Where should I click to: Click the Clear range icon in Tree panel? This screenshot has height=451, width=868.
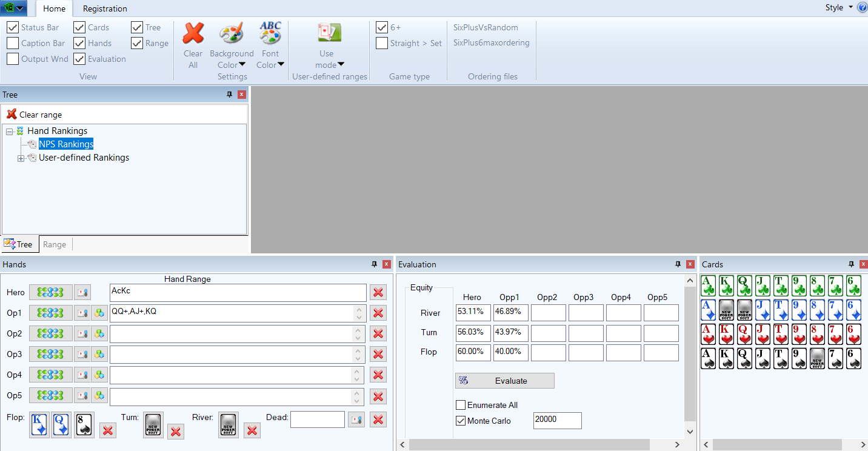[x=12, y=115]
